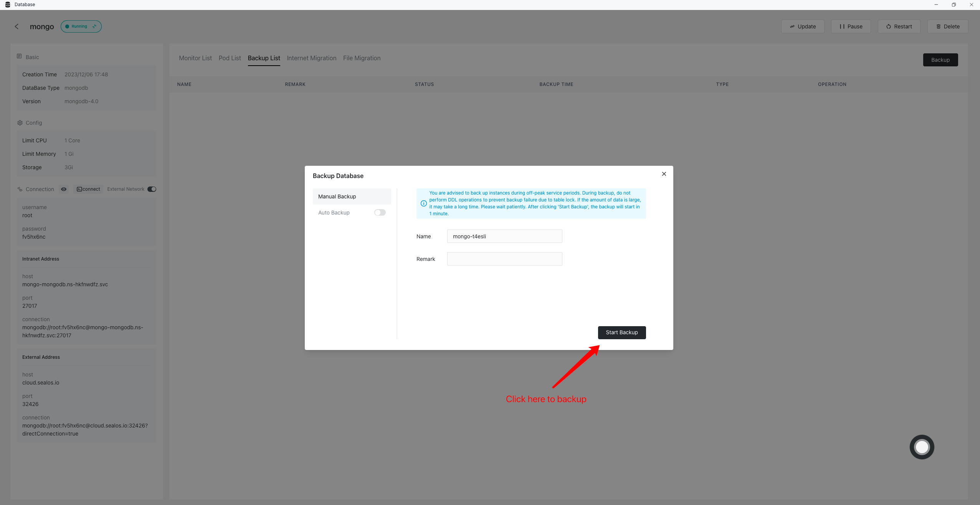Image resolution: width=980 pixels, height=505 pixels.
Task: Click Start Backup button
Action: click(621, 332)
